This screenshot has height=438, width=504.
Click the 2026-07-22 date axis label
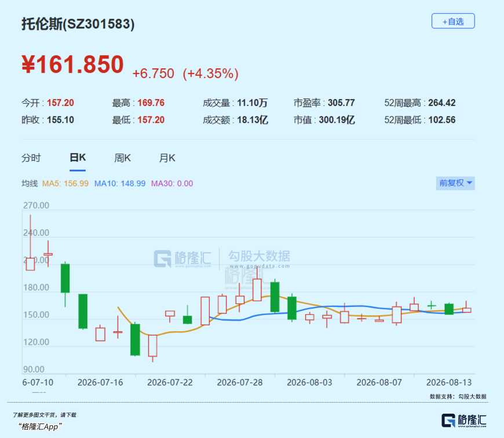pos(170,382)
